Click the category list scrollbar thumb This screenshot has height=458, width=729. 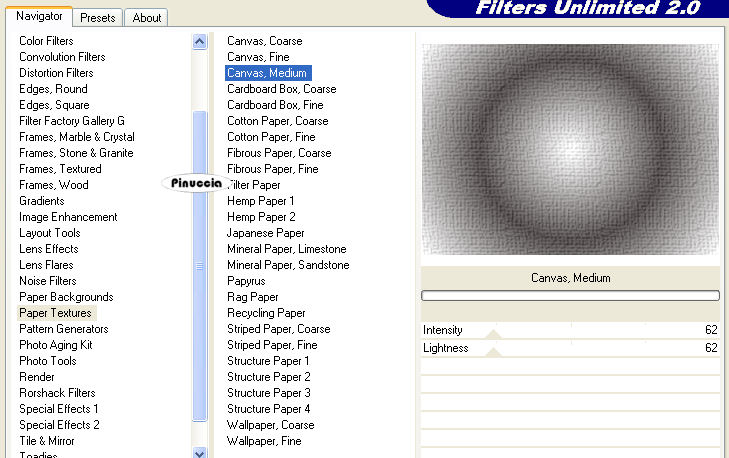click(x=199, y=266)
